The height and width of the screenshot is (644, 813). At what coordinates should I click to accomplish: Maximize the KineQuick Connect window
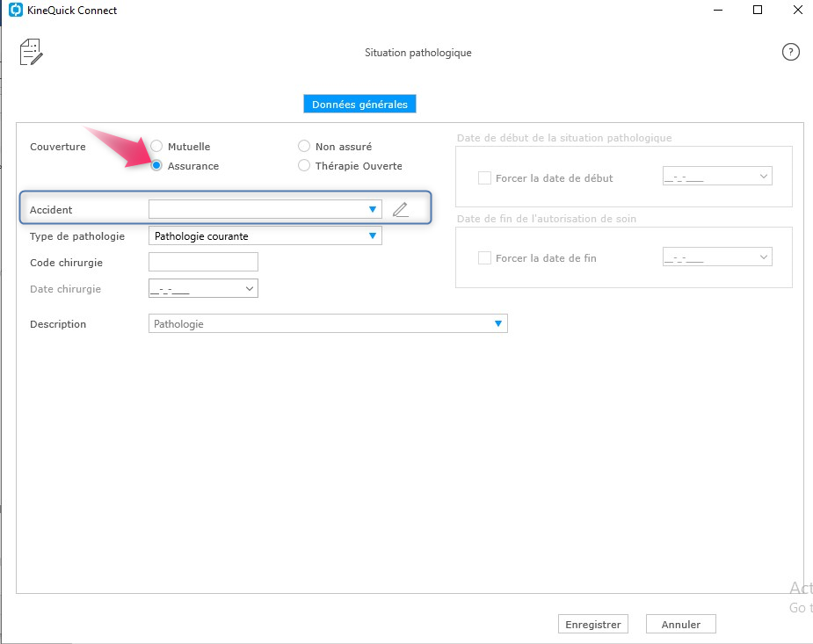point(758,10)
